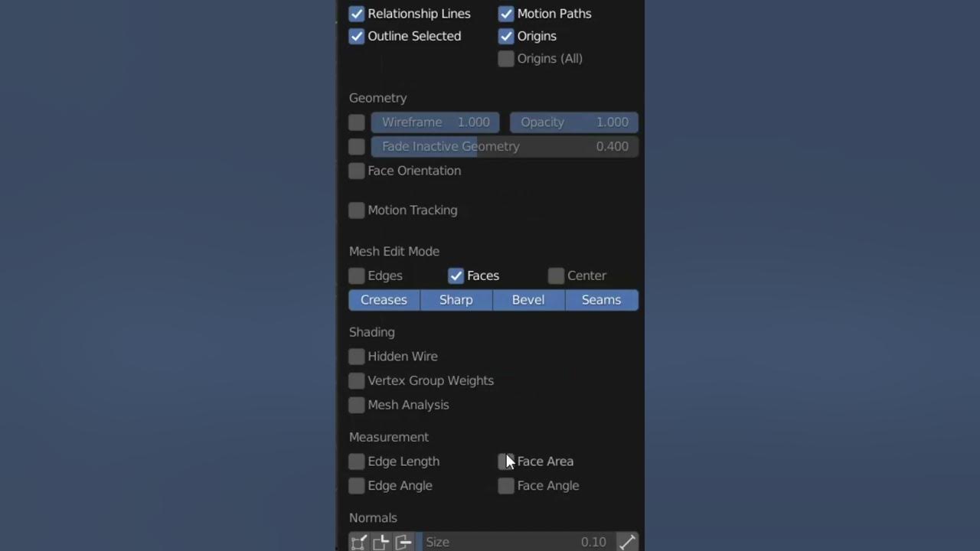The image size is (980, 551).
Task: Enable Mesh Analysis option
Action: tap(357, 405)
